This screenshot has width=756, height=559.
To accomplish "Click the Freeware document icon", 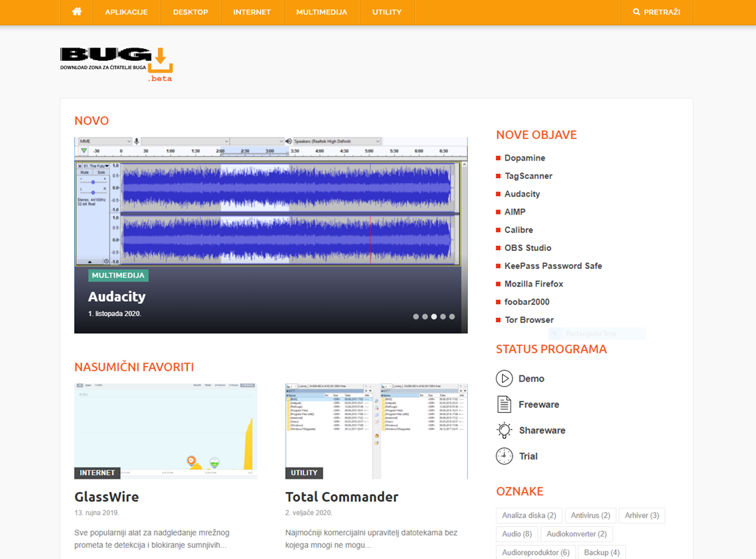I will pyautogui.click(x=504, y=405).
